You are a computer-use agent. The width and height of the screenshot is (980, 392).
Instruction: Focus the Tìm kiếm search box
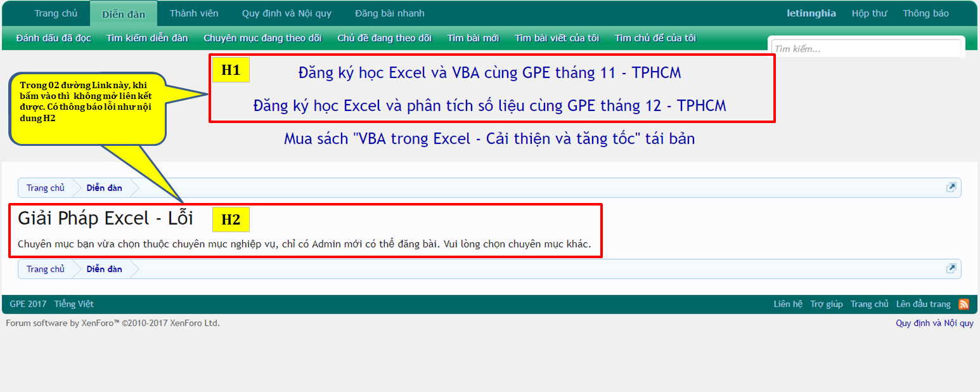867,49
